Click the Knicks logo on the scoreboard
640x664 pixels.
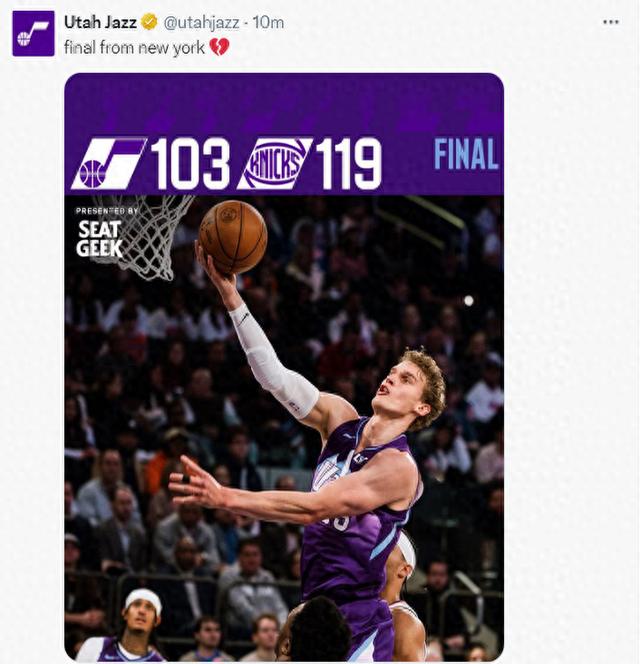273,164
